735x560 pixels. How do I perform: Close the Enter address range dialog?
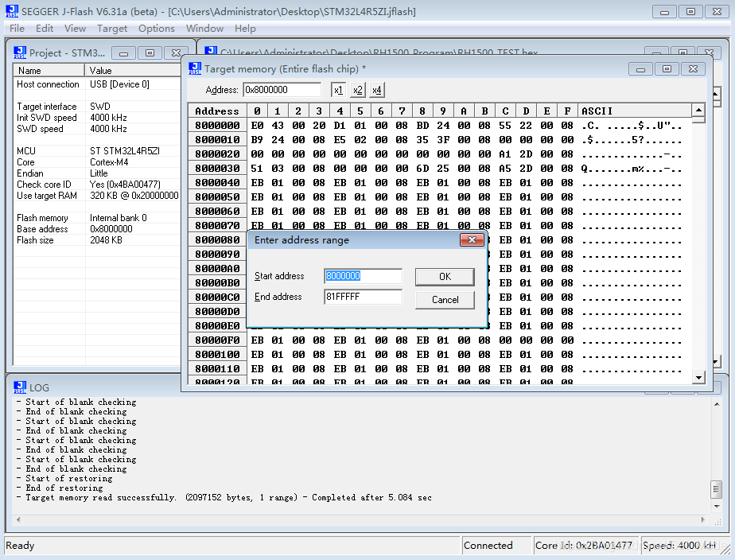point(472,240)
